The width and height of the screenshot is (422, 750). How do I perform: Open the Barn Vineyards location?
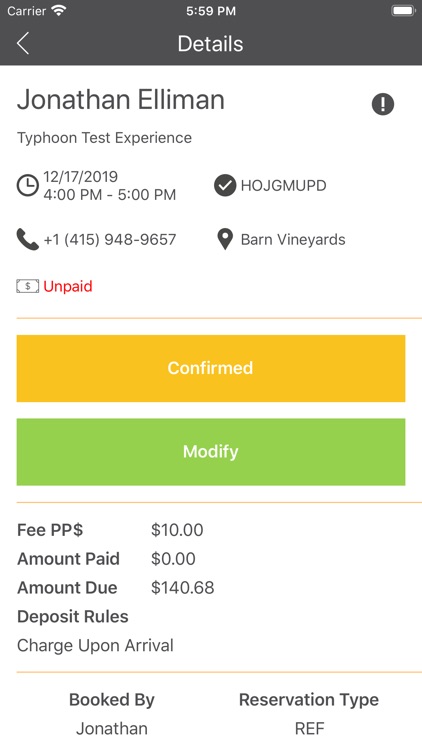tap(293, 240)
